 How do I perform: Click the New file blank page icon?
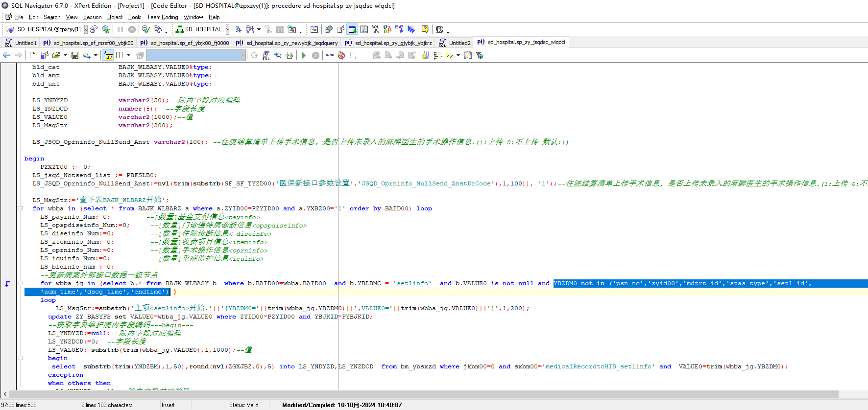32,55
